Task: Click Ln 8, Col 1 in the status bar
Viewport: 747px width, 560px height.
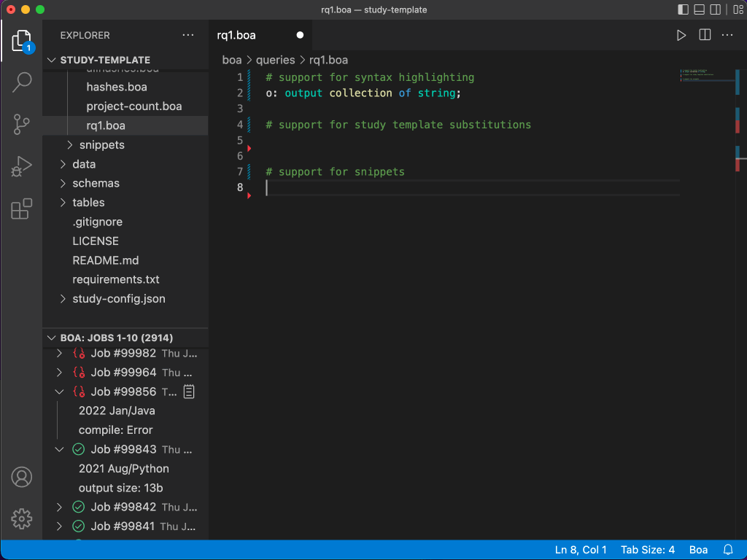Action: [581, 549]
